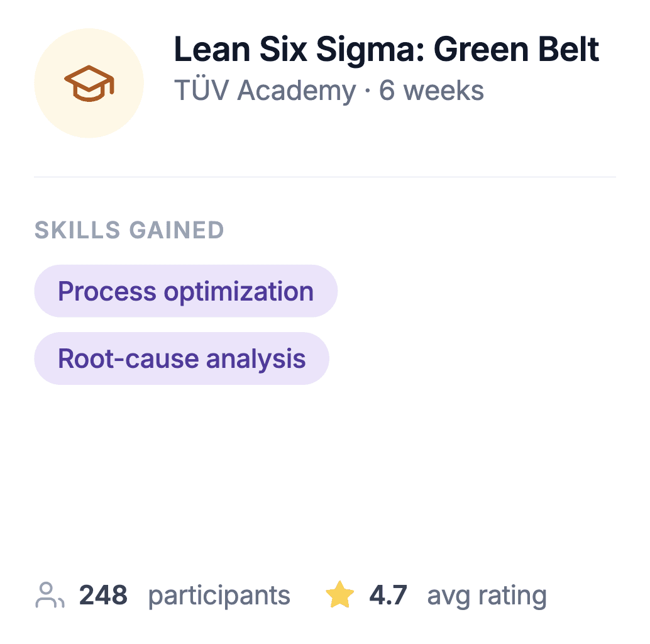Click the participants people icon
This screenshot has height=644, width=650.
tap(50, 595)
